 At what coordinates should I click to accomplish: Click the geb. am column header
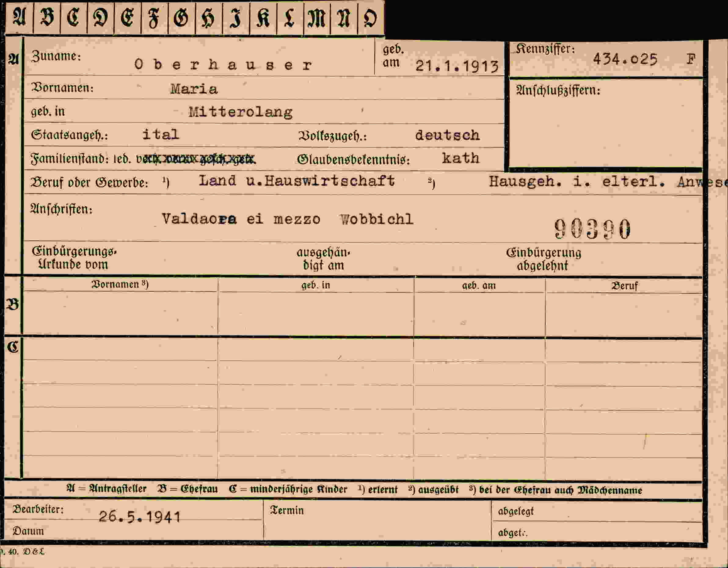tap(479, 286)
